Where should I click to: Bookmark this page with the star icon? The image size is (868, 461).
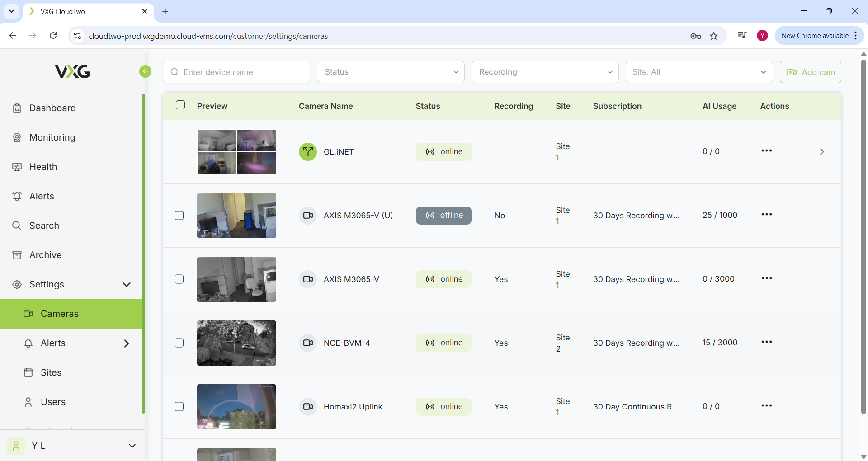pyautogui.click(x=714, y=36)
